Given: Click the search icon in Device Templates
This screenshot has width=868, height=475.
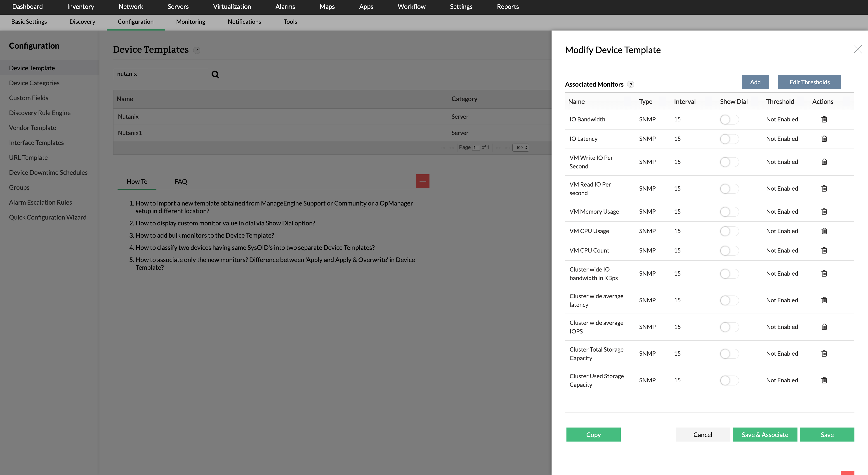Looking at the screenshot, I should point(215,74).
